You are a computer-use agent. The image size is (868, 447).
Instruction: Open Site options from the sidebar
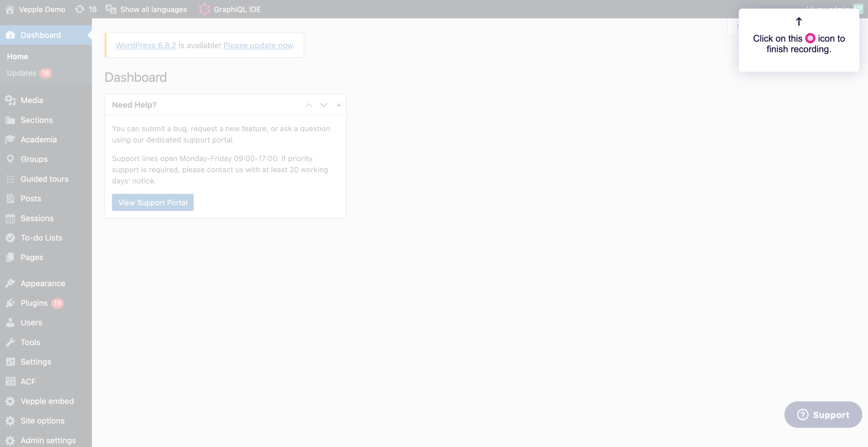click(x=46, y=421)
